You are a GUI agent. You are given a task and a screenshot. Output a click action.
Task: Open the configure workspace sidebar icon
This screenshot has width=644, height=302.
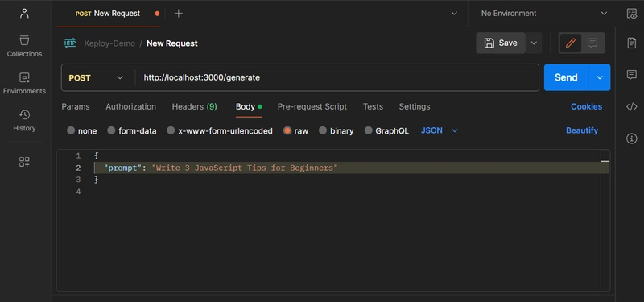[x=24, y=162]
